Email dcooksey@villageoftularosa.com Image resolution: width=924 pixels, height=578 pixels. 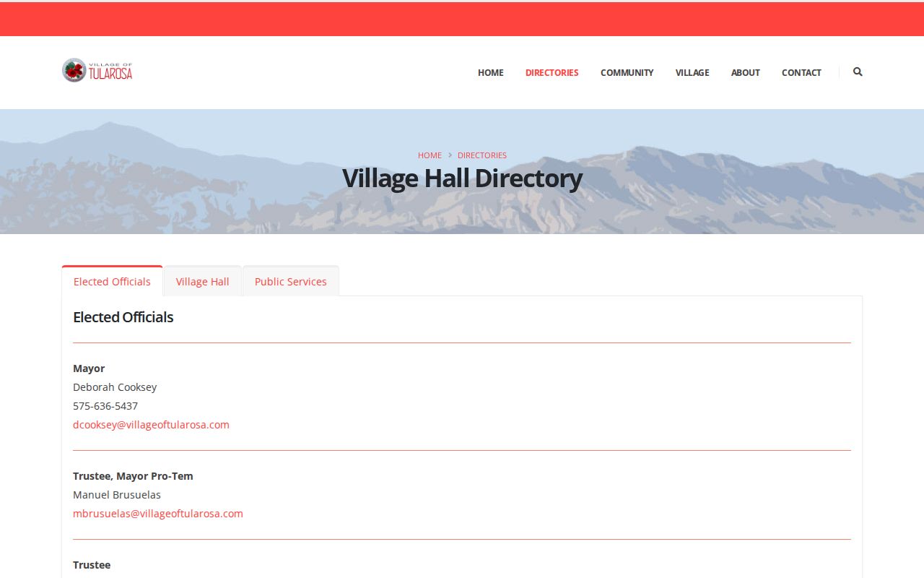click(151, 425)
